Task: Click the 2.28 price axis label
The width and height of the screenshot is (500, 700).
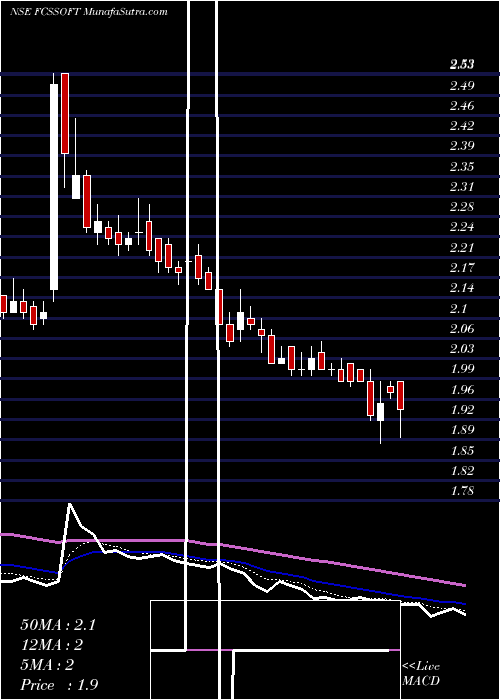Action: [x=461, y=207]
